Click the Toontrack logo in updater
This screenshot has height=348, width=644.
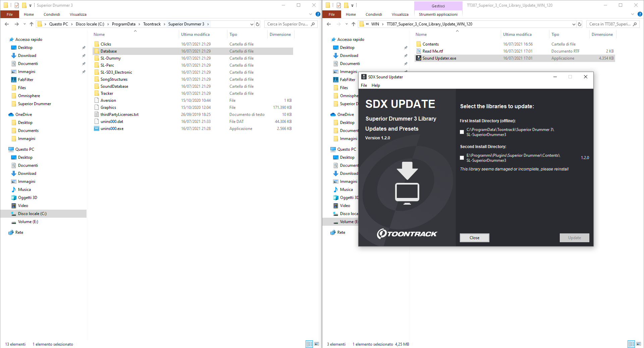407,233
